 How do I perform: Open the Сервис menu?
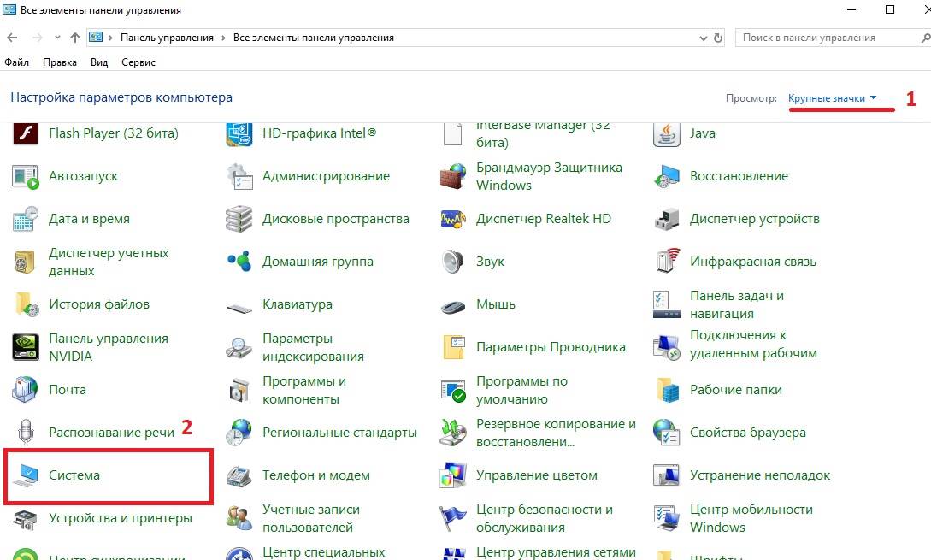pyautogui.click(x=138, y=62)
